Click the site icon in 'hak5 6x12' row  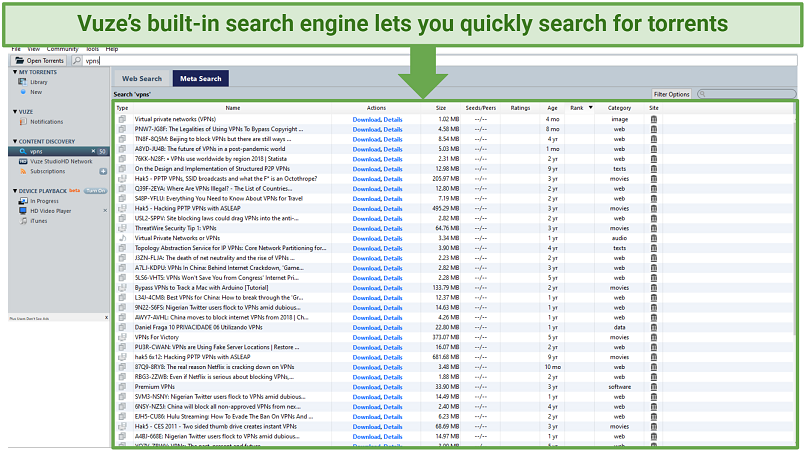tap(654, 357)
